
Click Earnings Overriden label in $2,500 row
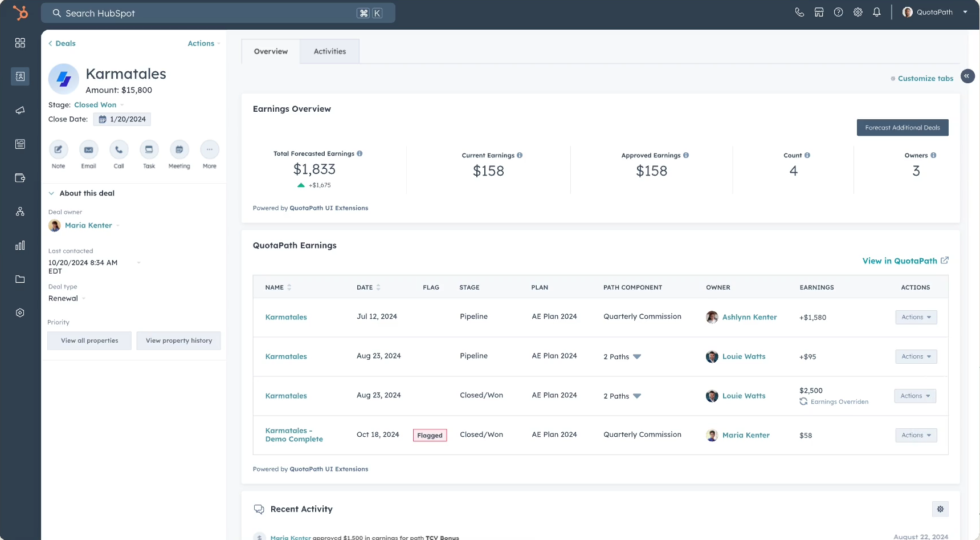pos(839,402)
